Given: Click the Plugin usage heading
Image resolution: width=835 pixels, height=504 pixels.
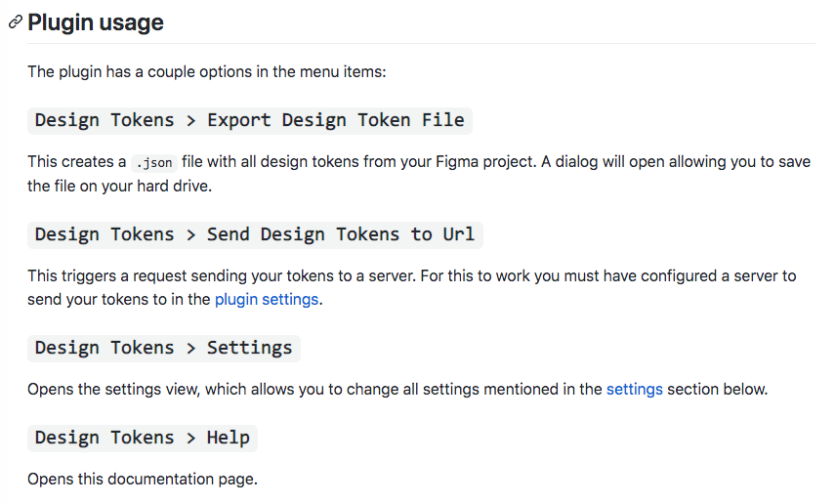Looking at the screenshot, I should 96,22.
